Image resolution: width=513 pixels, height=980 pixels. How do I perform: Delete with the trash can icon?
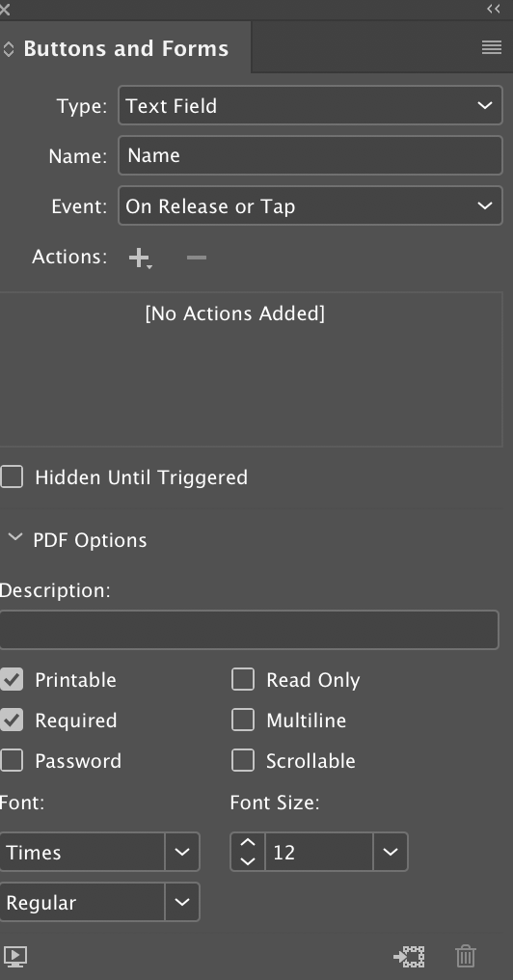[x=466, y=956]
